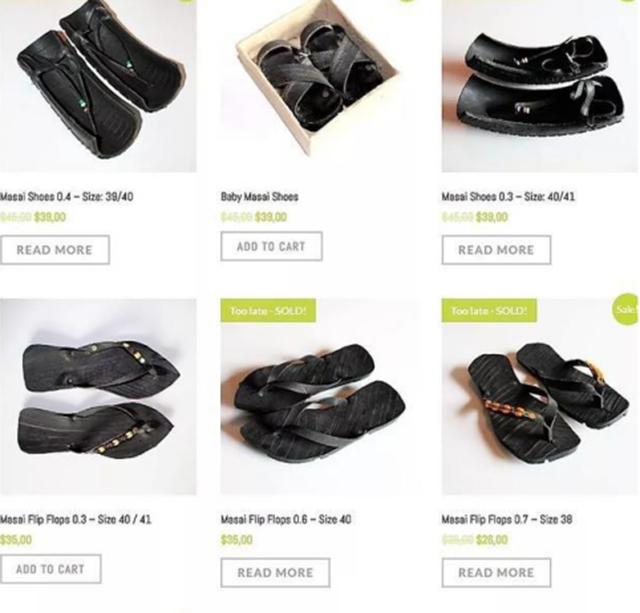
Task: Open the Masai Shoes 0.3 – Size 40/41 title link
Action: coord(508,197)
